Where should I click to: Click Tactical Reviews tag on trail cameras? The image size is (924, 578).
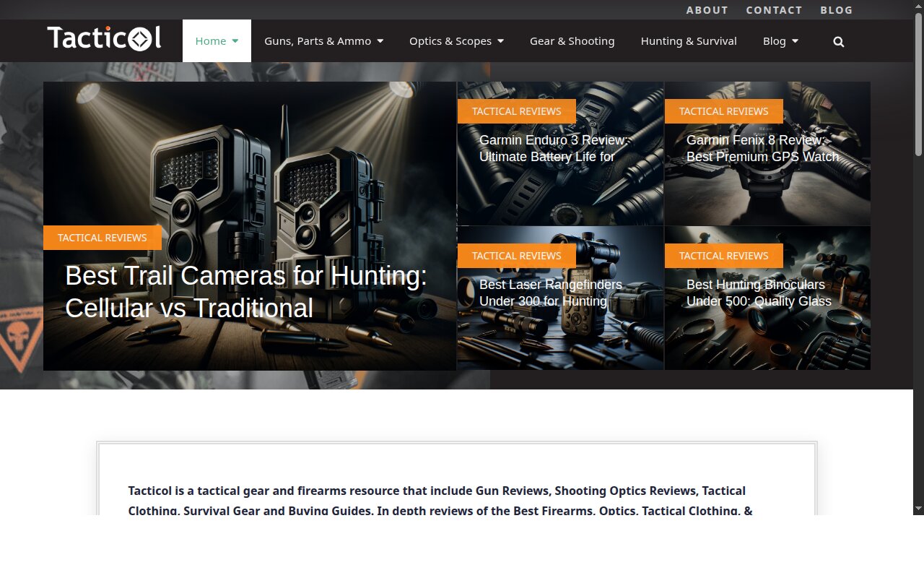(102, 238)
